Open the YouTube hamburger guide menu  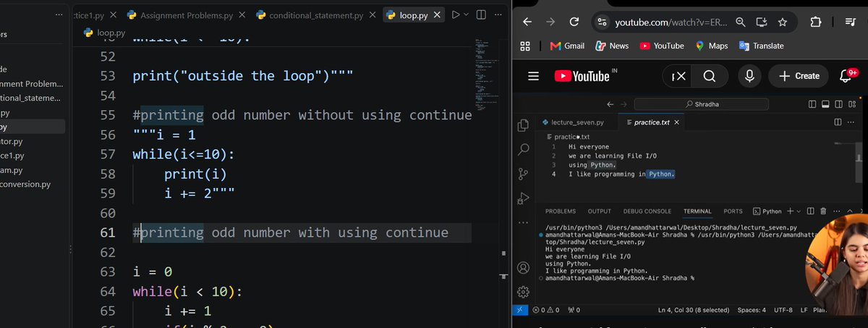[534, 76]
